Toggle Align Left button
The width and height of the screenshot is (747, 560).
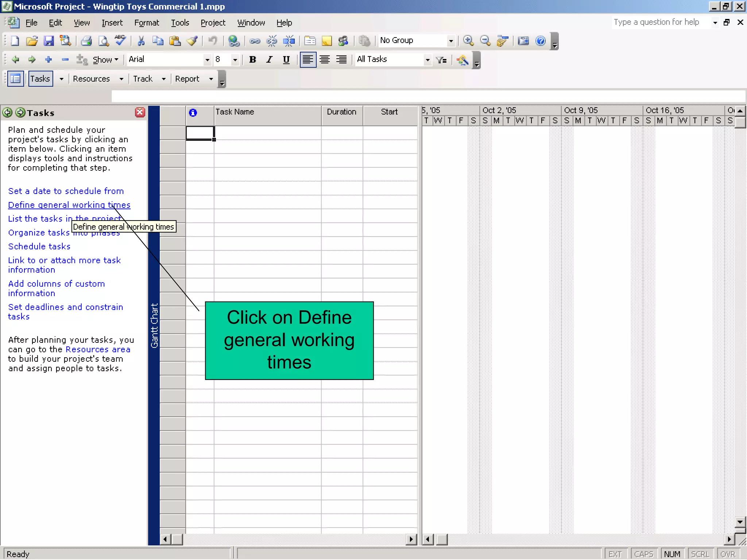pos(308,59)
